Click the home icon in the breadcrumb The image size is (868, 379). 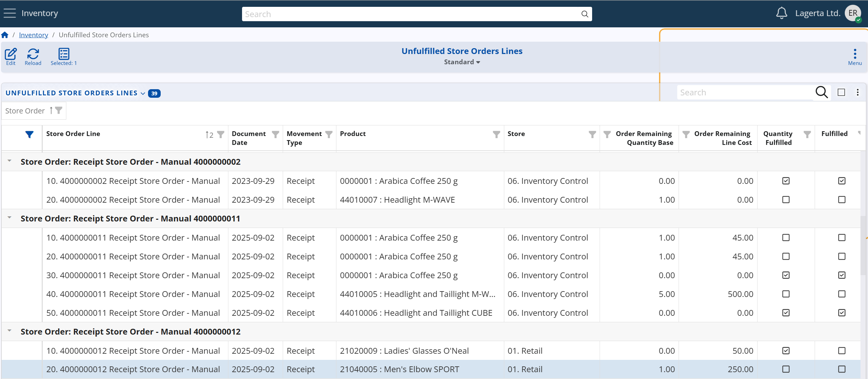tap(5, 35)
